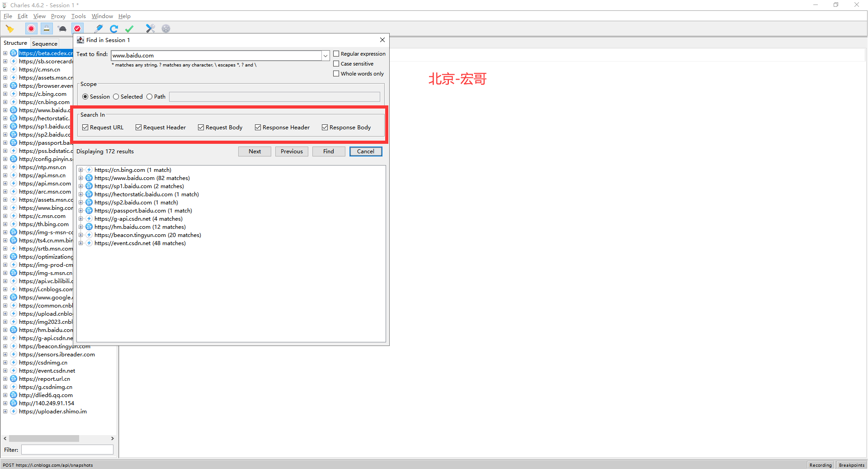Click globe icon of https://passport.baidu.com result

pos(89,211)
